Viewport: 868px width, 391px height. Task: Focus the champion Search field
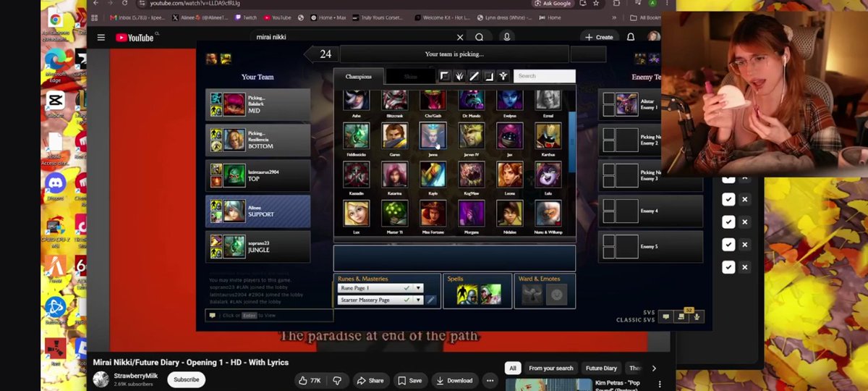(x=544, y=76)
